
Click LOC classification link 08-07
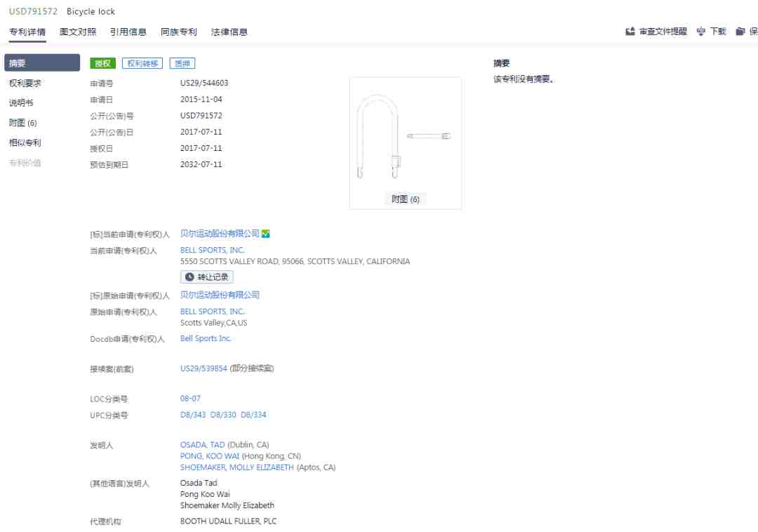coord(190,399)
